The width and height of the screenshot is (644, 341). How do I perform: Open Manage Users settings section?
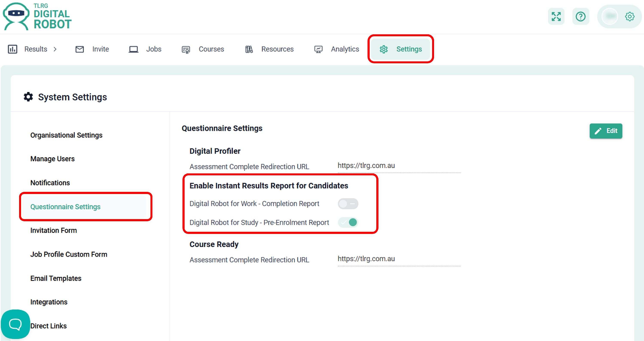pyautogui.click(x=53, y=159)
